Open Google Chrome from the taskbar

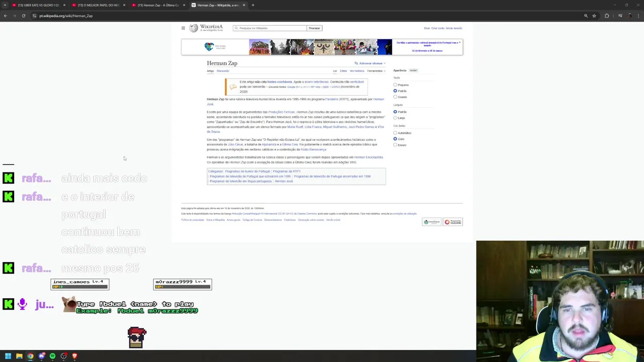[30, 356]
